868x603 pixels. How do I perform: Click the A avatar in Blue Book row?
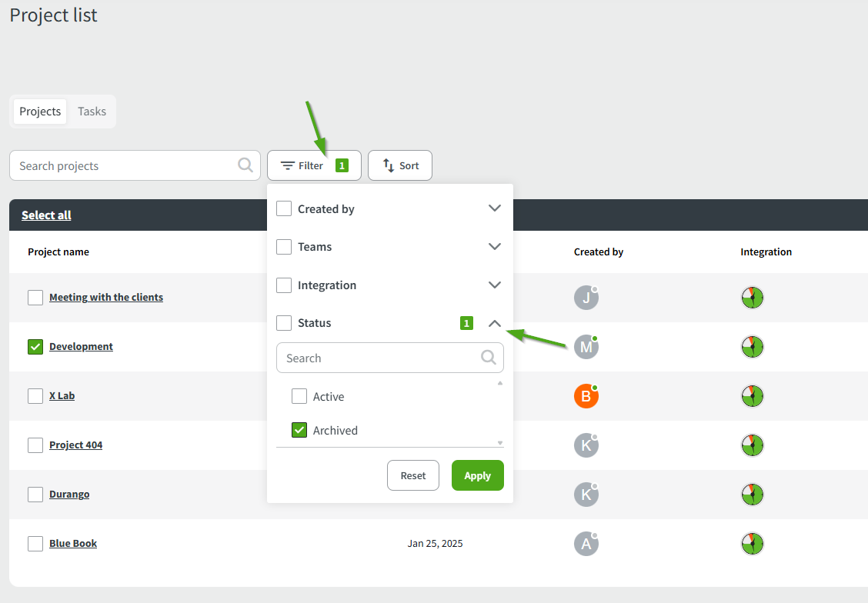[x=586, y=544]
